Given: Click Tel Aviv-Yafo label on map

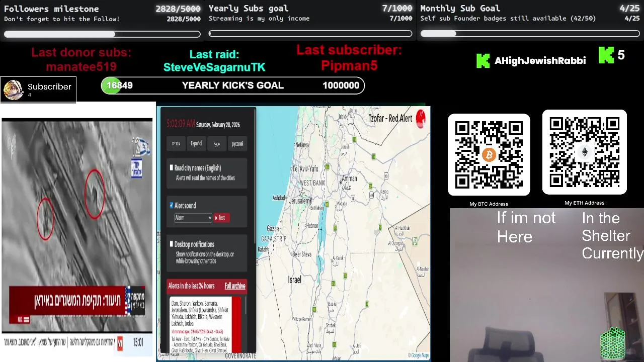Looking at the screenshot, I should click(x=305, y=168).
